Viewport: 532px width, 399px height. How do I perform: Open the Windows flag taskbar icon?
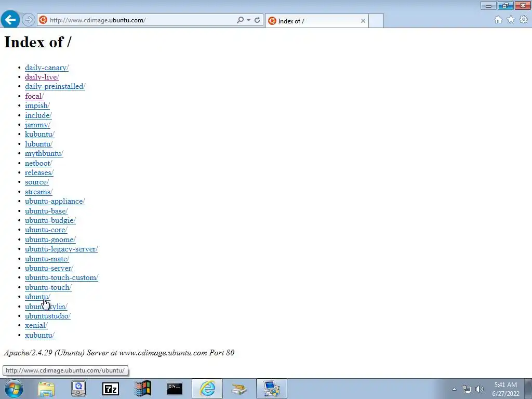142,389
